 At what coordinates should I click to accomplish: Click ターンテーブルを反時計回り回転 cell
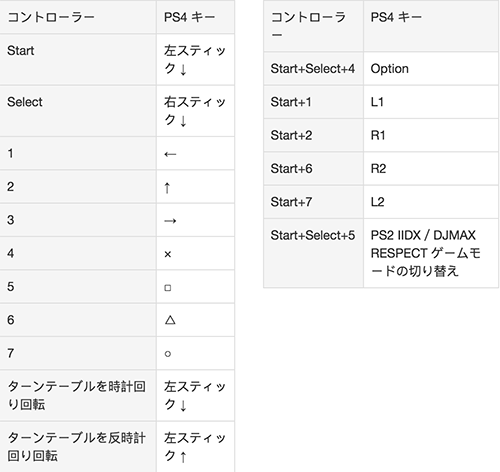[78, 447]
